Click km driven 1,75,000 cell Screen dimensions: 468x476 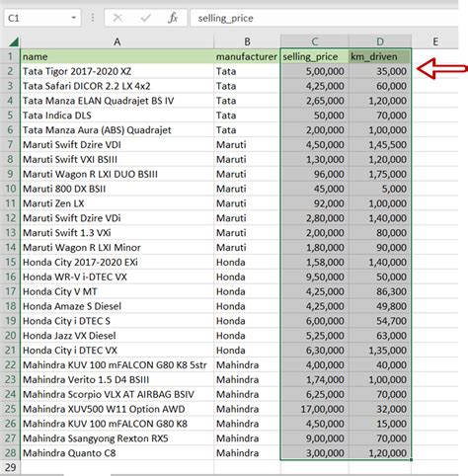380,174
